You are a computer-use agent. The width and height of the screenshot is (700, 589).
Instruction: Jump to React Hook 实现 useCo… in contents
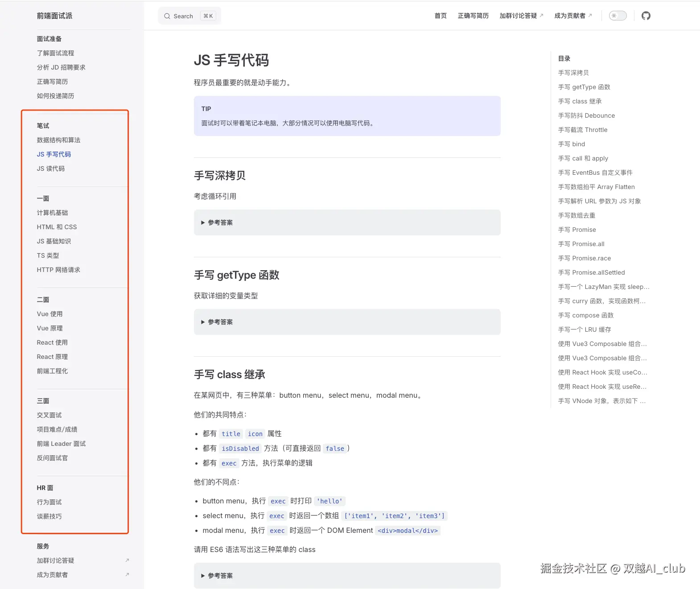[603, 372]
